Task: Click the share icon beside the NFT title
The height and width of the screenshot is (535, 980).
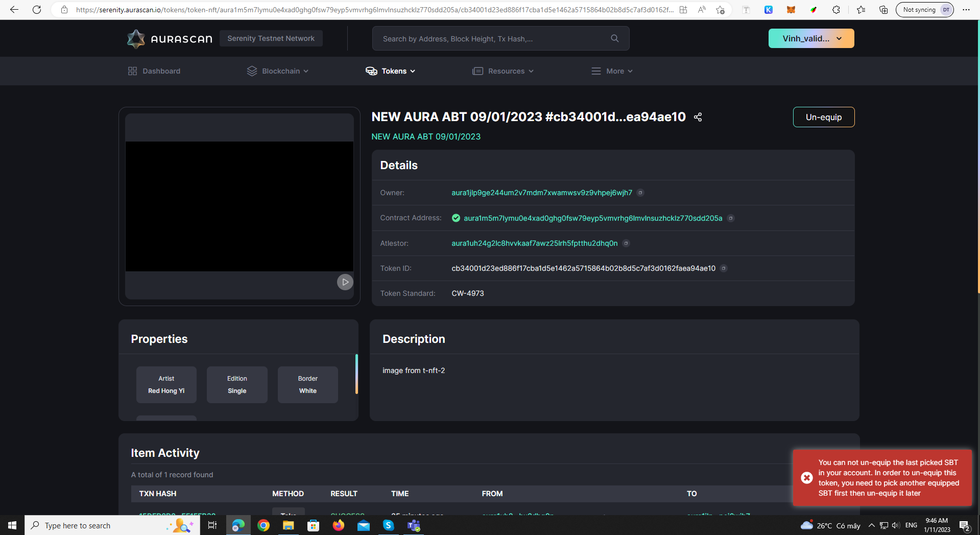Action: (698, 117)
